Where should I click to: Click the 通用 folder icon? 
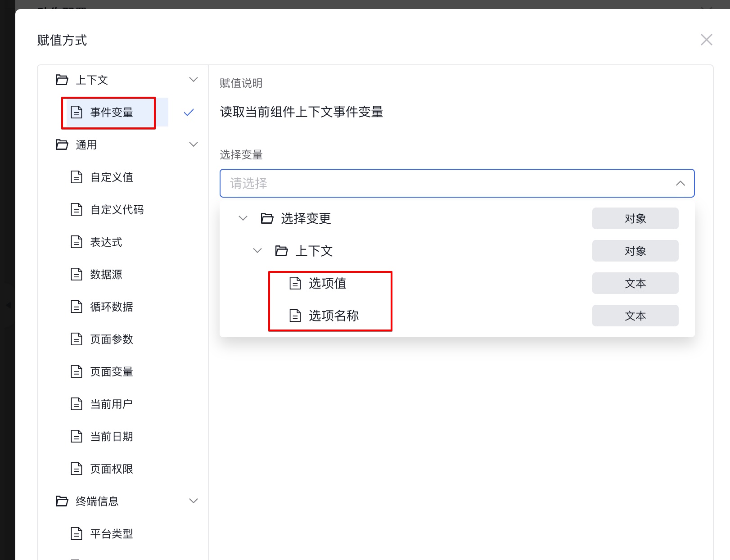(62, 145)
